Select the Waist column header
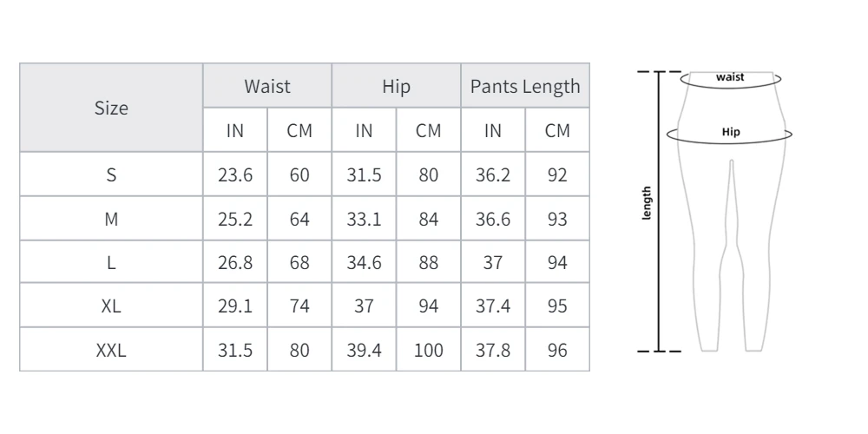 [x=267, y=86]
